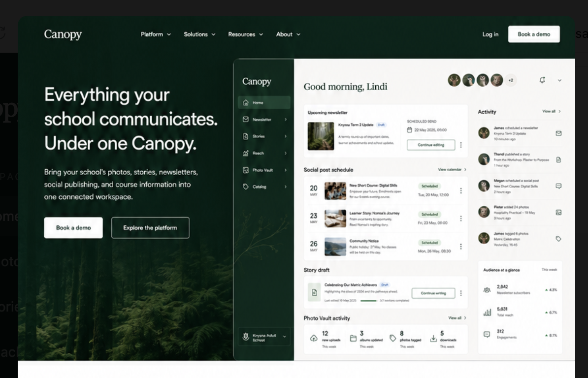Click the 'Good morning, Lindi' heading

point(345,87)
